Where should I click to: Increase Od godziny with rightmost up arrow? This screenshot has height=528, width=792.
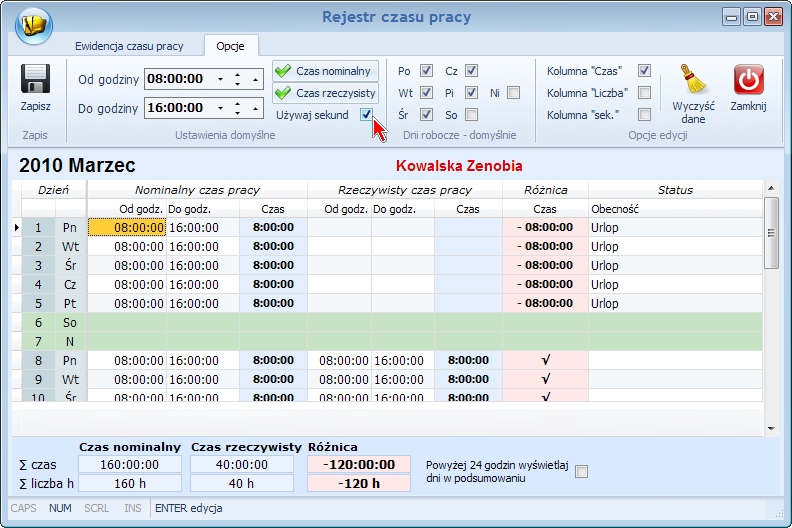256,79
